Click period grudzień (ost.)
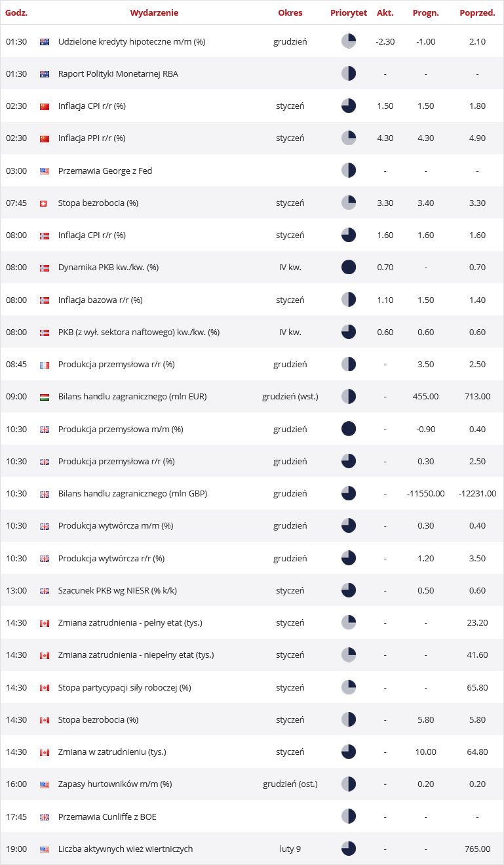Image resolution: width=504 pixels, height=865 pixels. click(x=290, y=784)
